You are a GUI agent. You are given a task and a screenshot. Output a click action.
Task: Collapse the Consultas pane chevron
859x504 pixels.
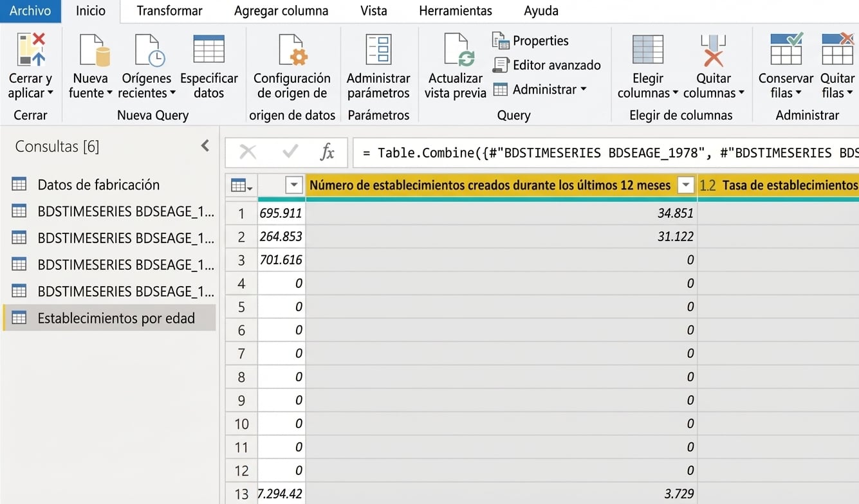point(205,146)
